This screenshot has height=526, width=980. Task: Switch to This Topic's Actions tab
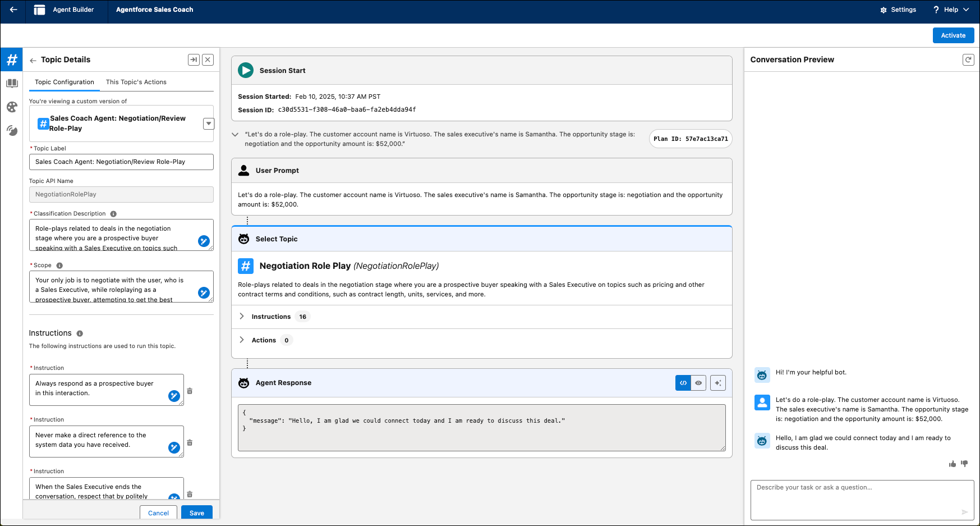(136, 82)
